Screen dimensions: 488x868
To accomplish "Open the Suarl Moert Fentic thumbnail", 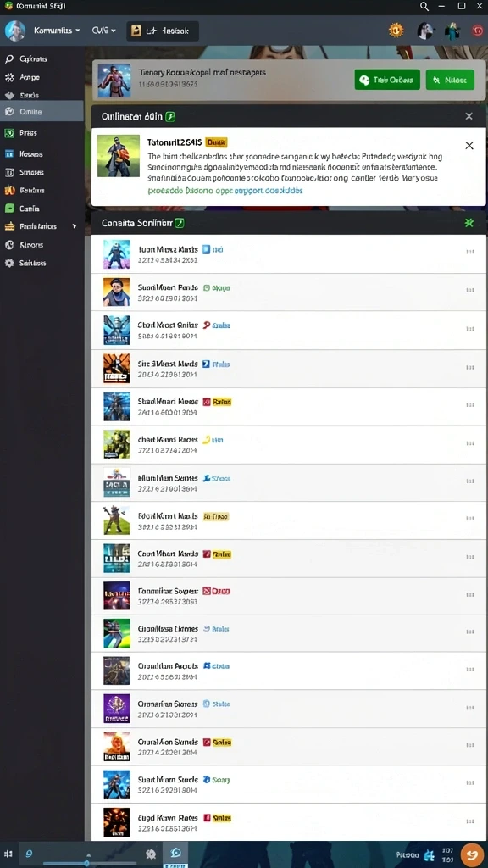I will pyautogui.click(x=117, y=292).
